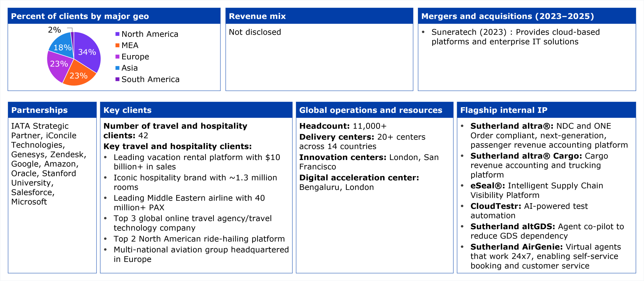This screenshot has height=281, width=644.
Task: Click the Global operations and resources header
Action: tap(370, 110)
